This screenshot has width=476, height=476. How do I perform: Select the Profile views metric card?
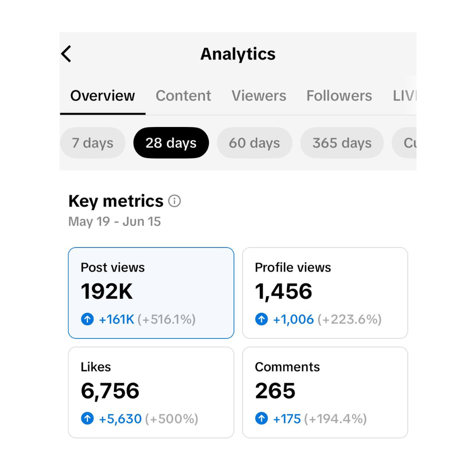(325, 293)
